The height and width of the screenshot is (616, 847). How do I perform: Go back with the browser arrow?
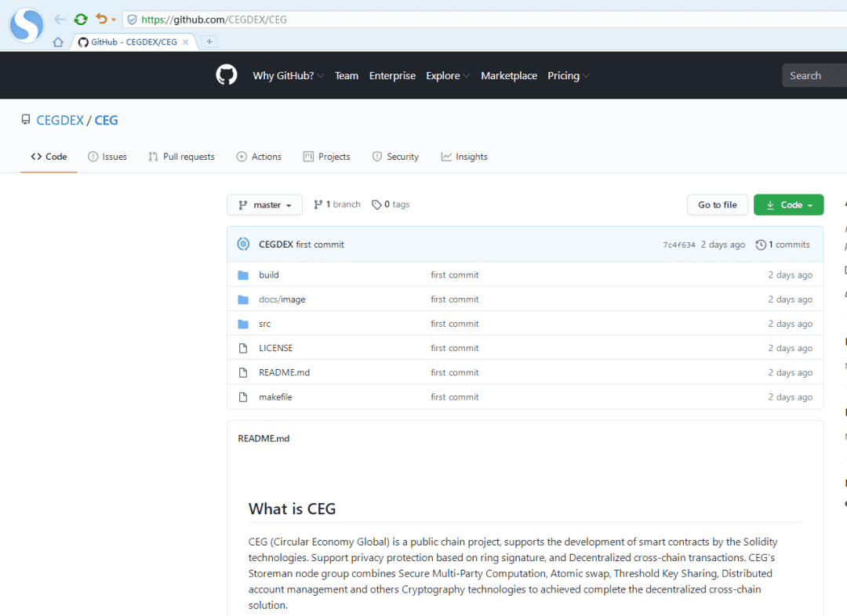60,20
